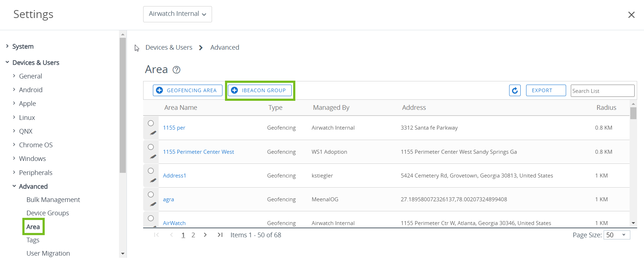Open the 1155 Perimeter Center West link
This screenshot has width=644, height=265.
tap(198, 152)
